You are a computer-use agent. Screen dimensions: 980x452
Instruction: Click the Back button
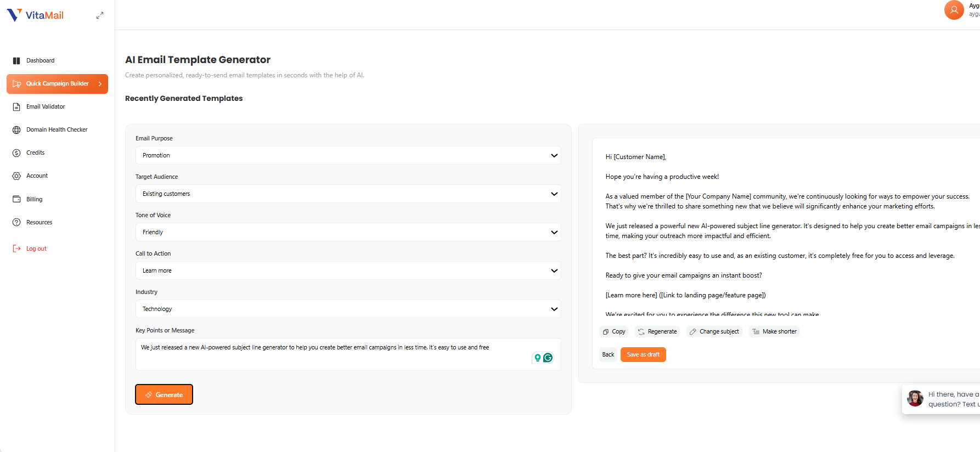608,354
